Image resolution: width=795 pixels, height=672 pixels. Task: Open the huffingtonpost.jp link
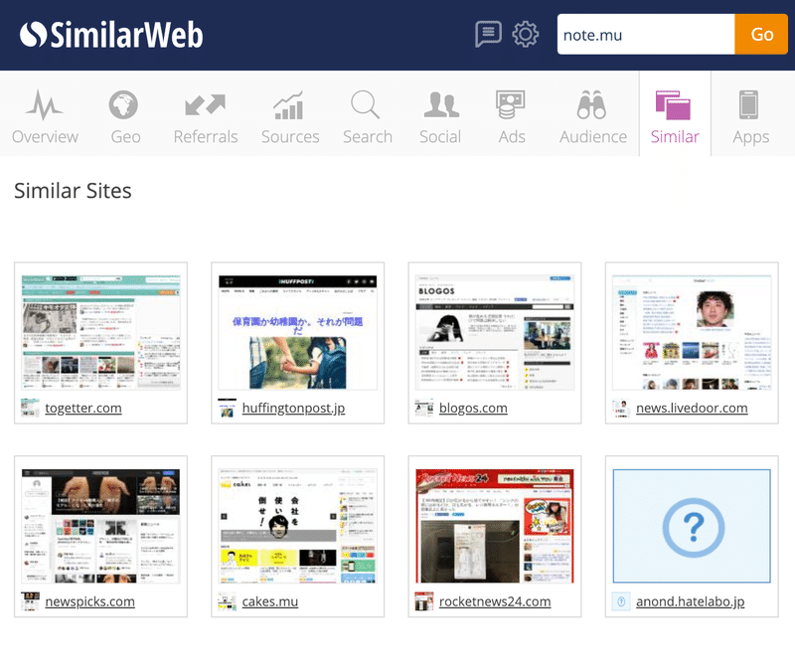(293, 409)
